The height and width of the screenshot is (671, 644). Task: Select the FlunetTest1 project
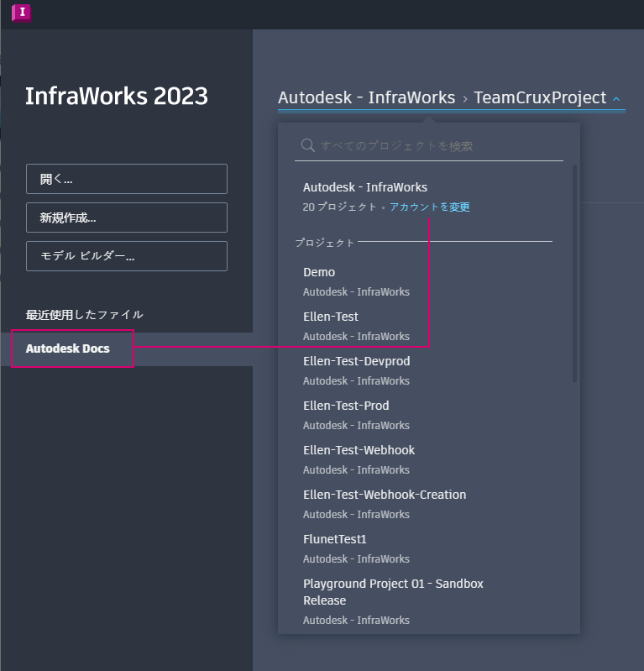335,540
